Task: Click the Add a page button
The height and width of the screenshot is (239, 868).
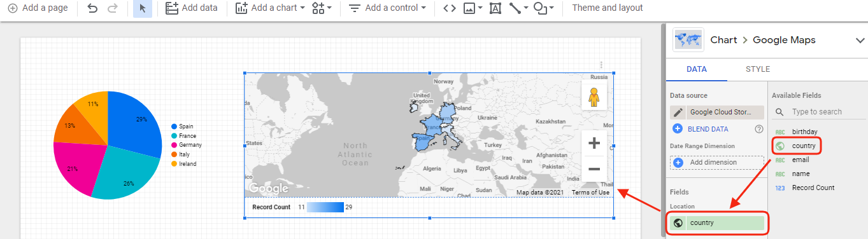Action: tap(38, 8)
